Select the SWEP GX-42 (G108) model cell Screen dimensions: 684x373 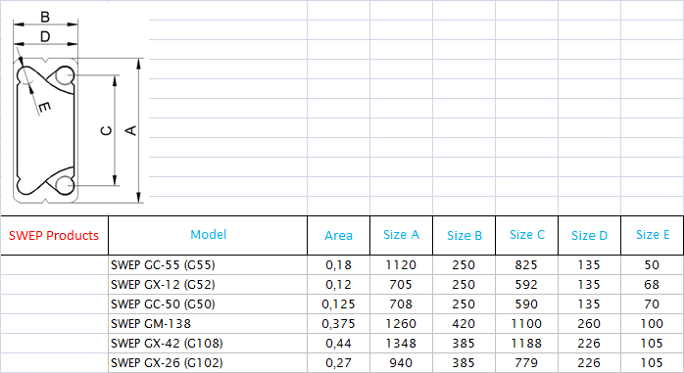tap(208, 343)
